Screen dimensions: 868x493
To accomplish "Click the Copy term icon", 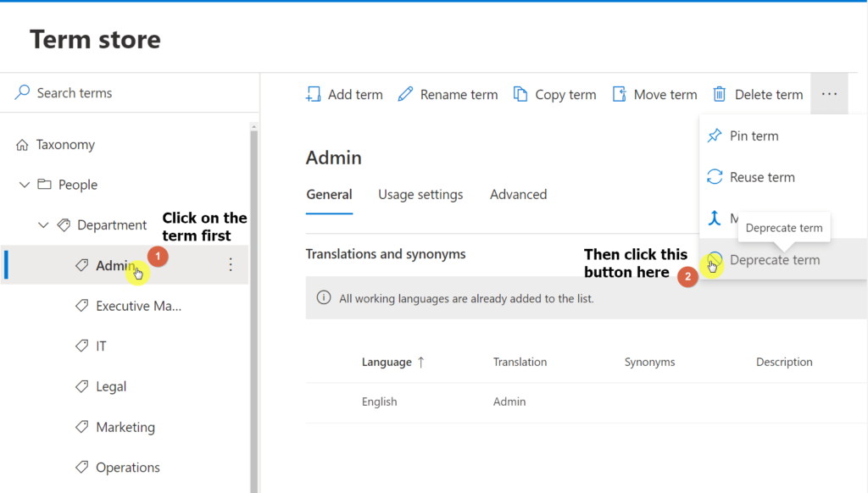I will (520, 94).
